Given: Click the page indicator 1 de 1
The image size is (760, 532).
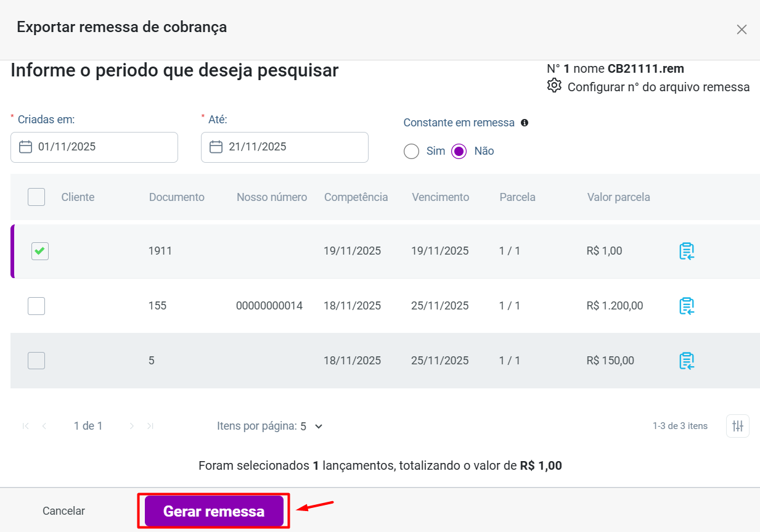Looking at the screenshot, I should coord(88,426).
